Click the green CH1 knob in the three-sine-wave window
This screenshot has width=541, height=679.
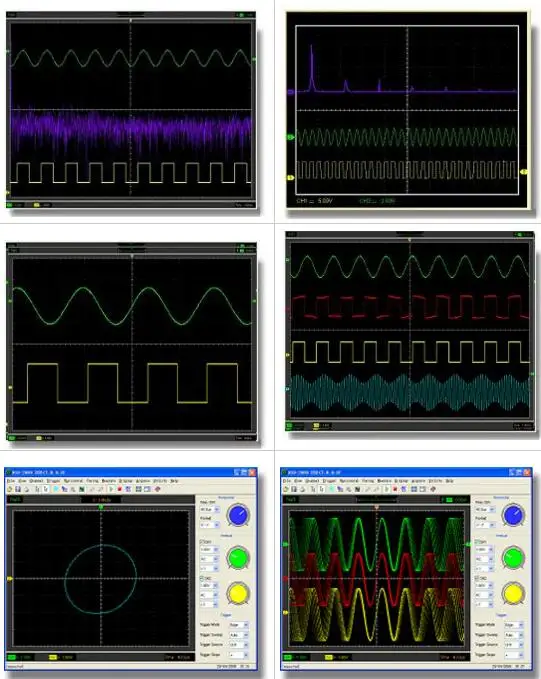tap(513, 557)
